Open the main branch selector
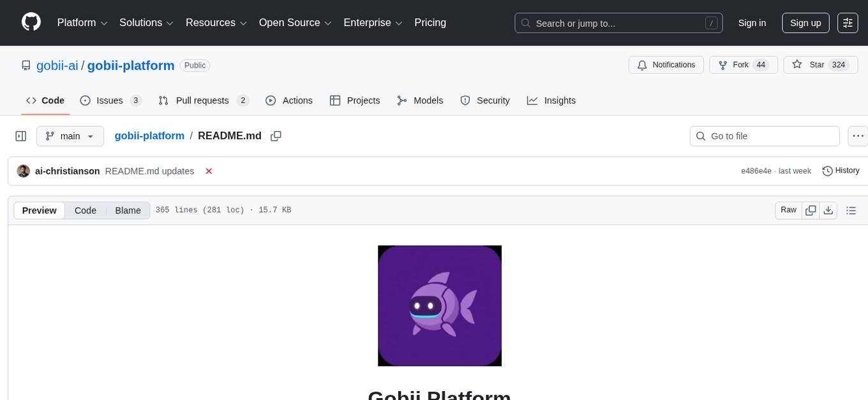This screenshot has height=400, width=868. point(70,135)
